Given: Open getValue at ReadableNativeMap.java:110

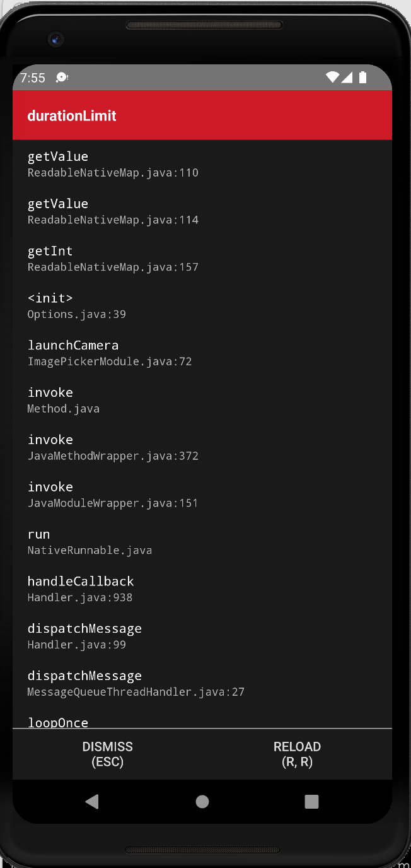Looking at the screenshot, I should pyautogui.click(x=113, y=163).
